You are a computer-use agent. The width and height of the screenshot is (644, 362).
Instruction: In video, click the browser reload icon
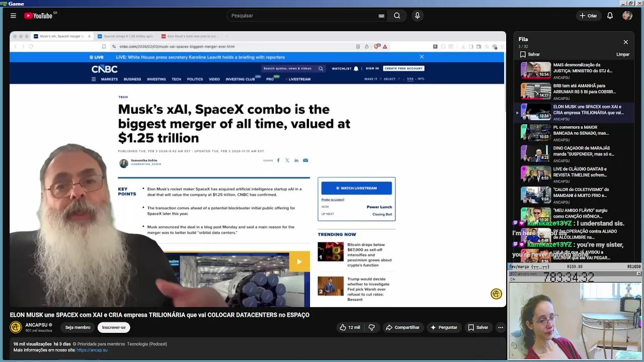31,46
